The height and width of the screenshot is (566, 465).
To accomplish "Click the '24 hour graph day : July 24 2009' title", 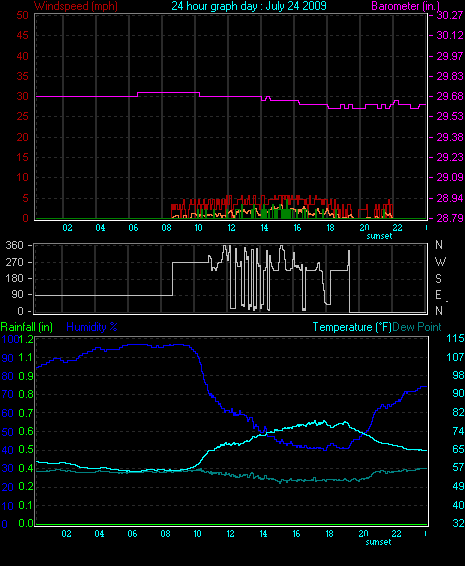I will (x=249, y=6).
